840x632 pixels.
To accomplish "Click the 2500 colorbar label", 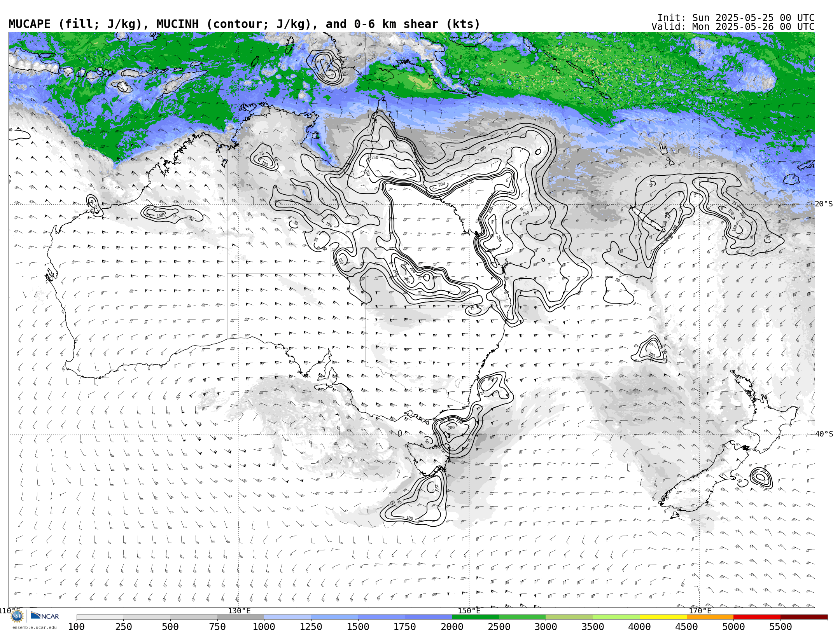I will point(499,627).
